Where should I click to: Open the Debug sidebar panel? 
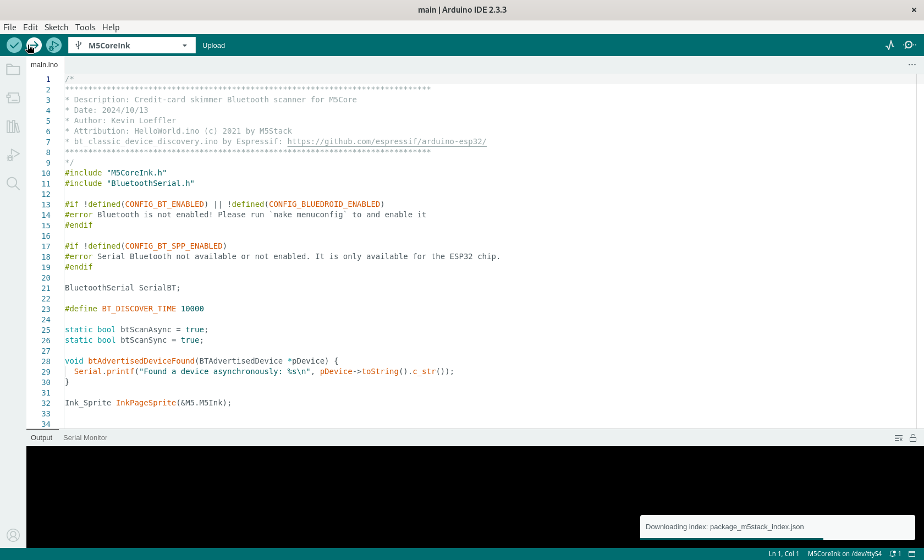point(13,155)
